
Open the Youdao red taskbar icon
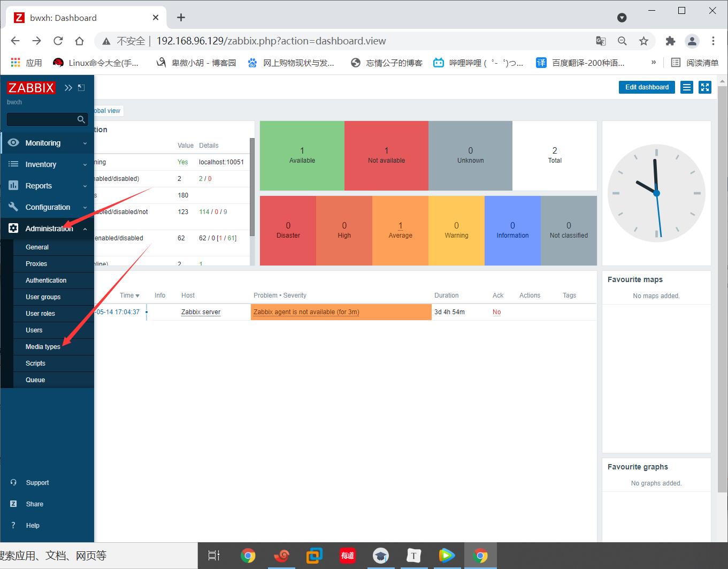[347, 556]
